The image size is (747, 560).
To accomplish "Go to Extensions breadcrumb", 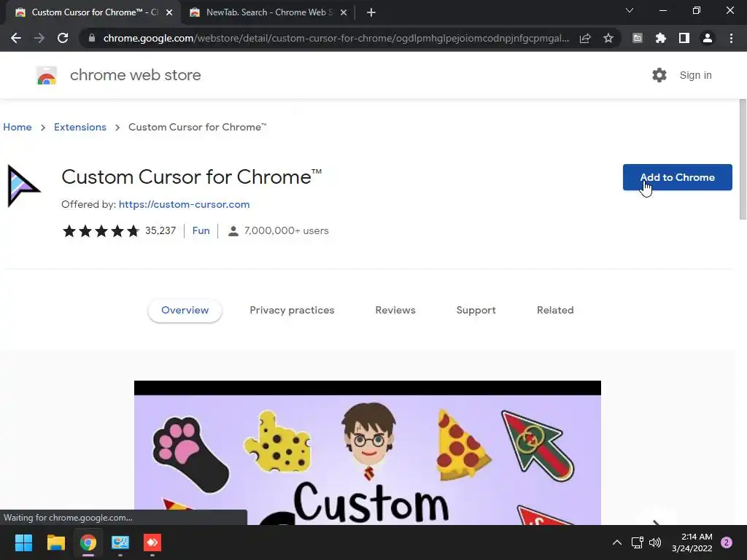I will 80,127.
